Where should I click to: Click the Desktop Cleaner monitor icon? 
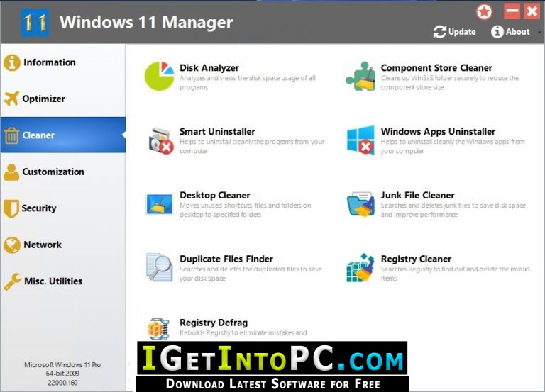coord(159,204)
